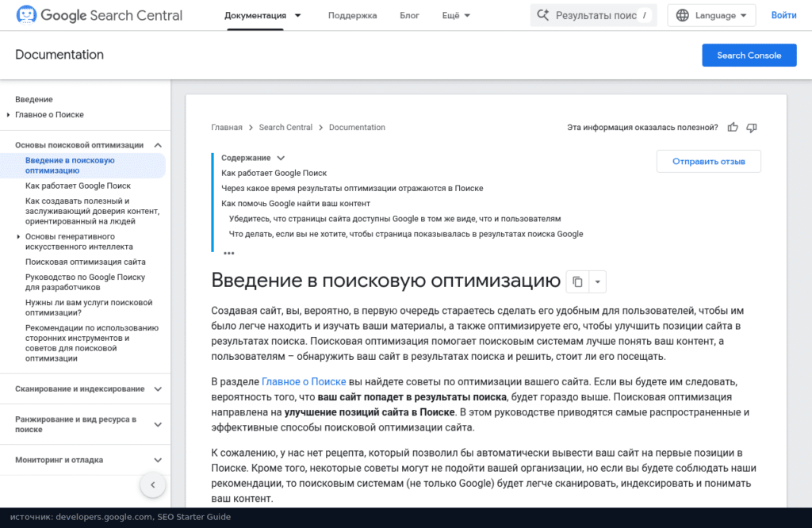Viewport: 812px width, 528px height.
Task: Click the Google Search Central logo icon
Action: click(x=26, y=14)
